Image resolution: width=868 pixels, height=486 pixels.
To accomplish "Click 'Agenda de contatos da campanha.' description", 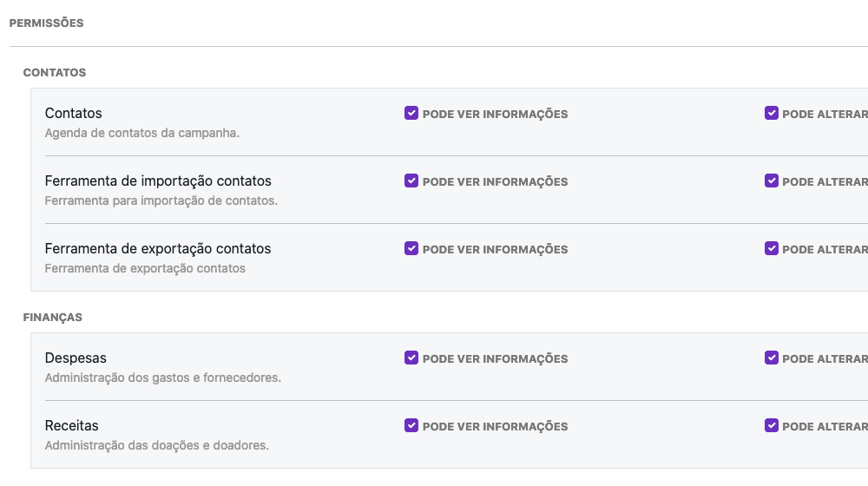I will point(141,134).
